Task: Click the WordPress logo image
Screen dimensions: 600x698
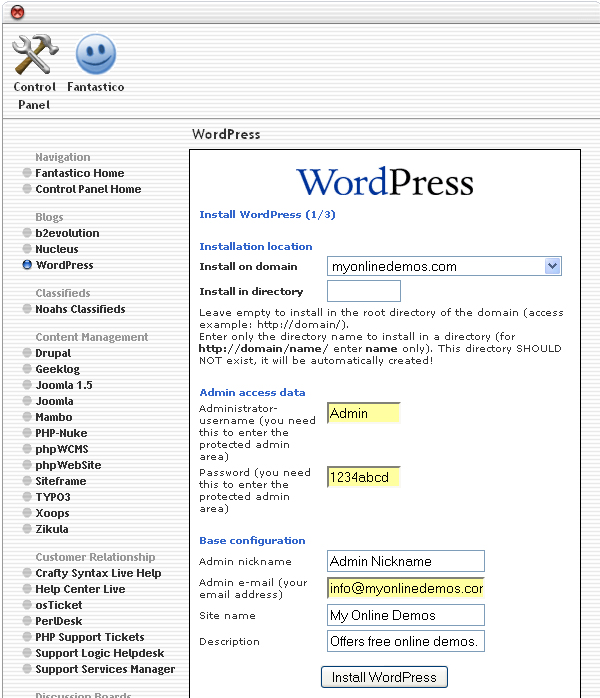Action: click(385, 182)
